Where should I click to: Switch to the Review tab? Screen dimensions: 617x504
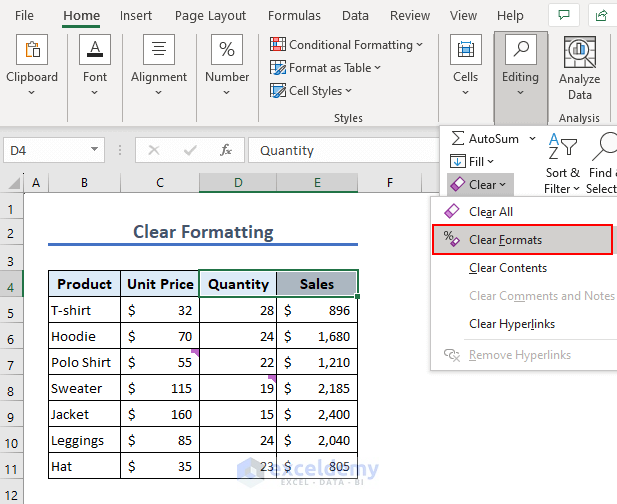point(410,16)
